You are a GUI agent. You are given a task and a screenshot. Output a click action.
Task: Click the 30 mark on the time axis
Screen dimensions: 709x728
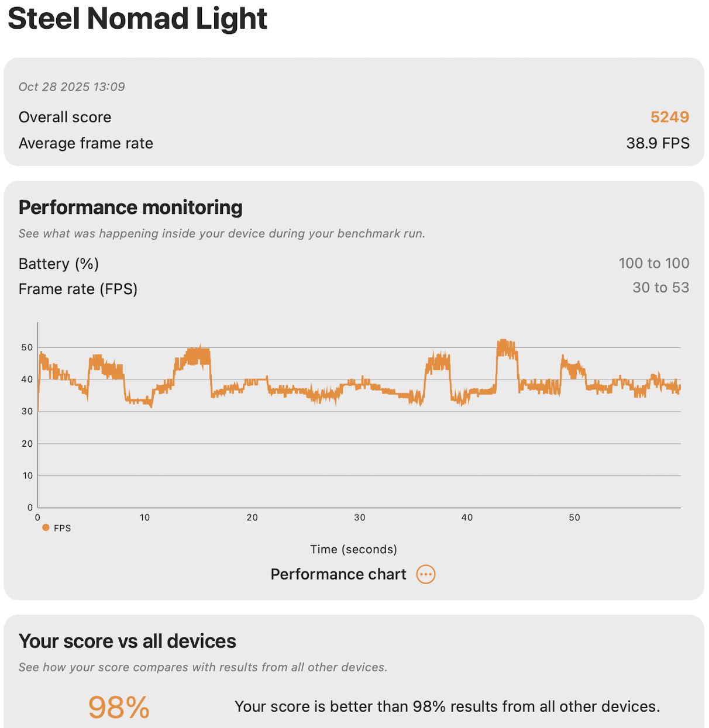(359, 517)
